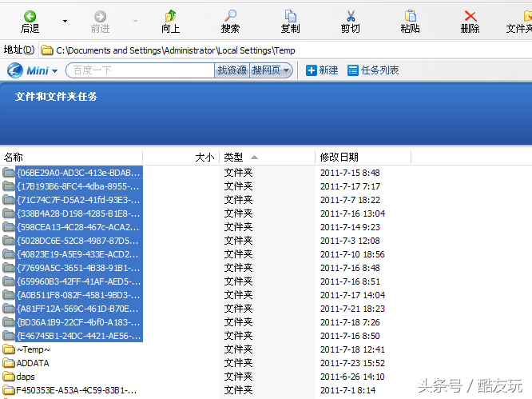Click the address bar path field
Image resolution: width=532 pixels, height=399 pixels.
click(285, 50)
